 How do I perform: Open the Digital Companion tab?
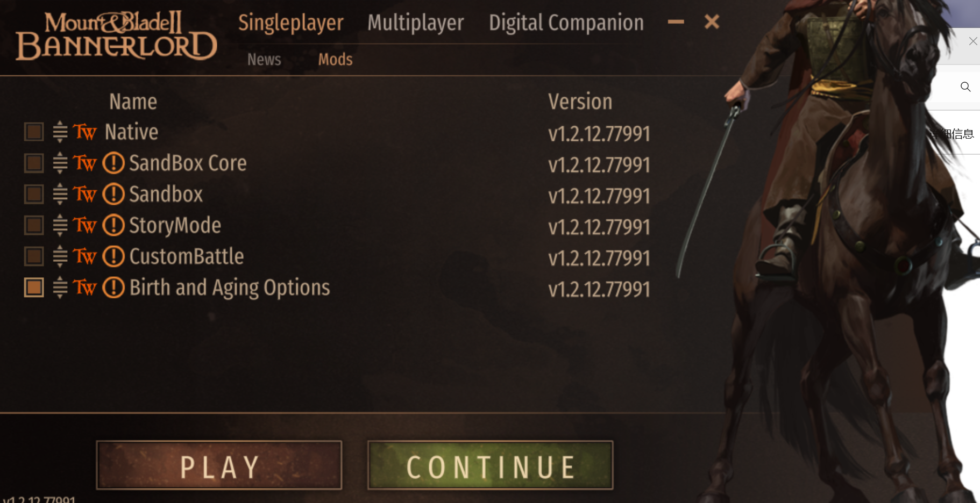click(566, 23)
